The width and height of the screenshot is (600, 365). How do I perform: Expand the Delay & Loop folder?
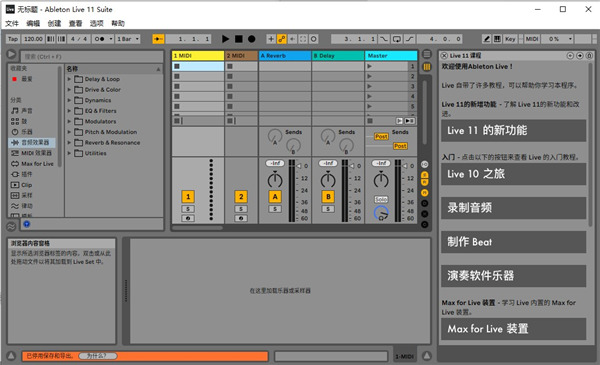70,79
